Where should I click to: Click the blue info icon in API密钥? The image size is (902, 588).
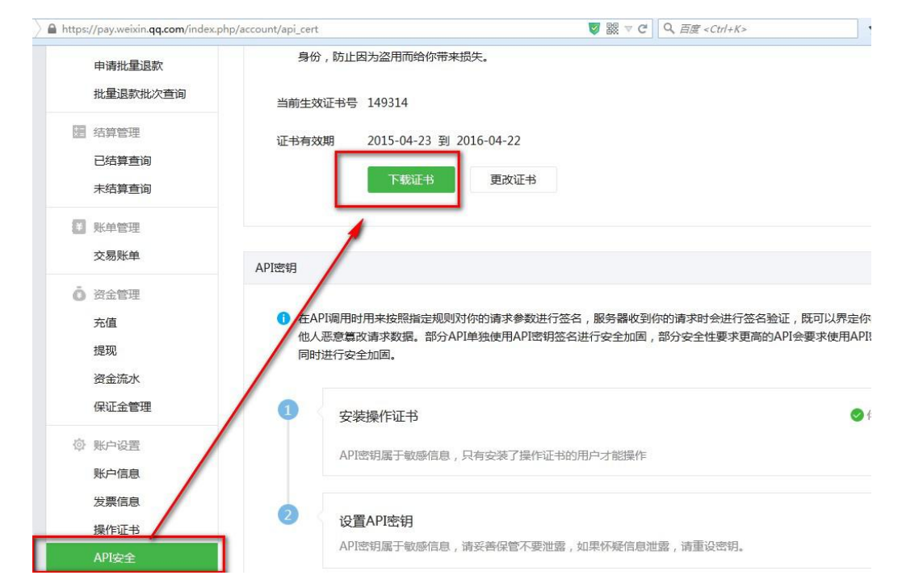tap(283, 320)
